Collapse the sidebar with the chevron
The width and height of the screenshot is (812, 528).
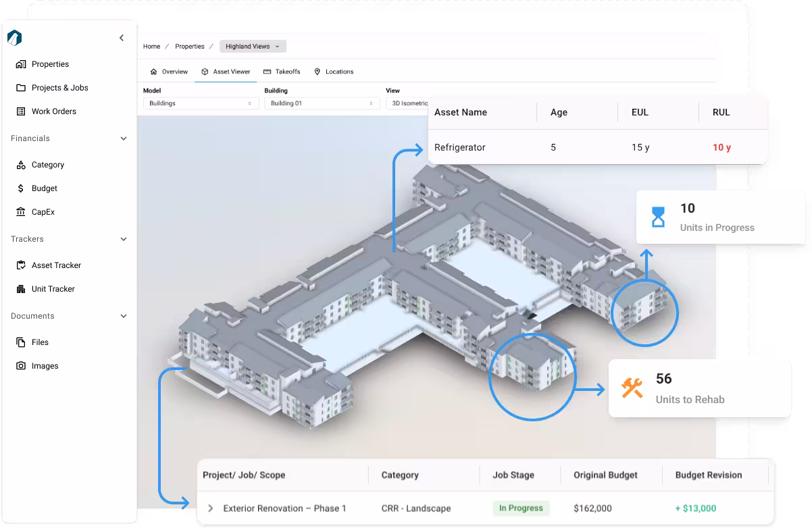tap(122, 38)
